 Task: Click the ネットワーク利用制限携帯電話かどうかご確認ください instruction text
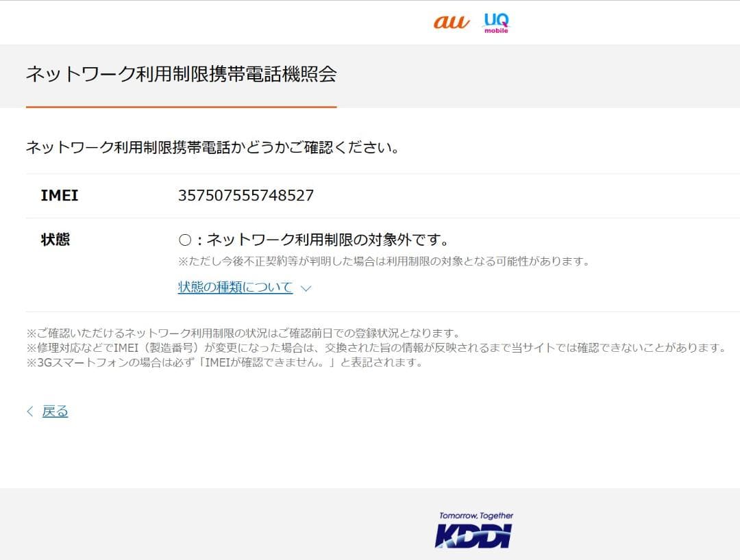213,148
